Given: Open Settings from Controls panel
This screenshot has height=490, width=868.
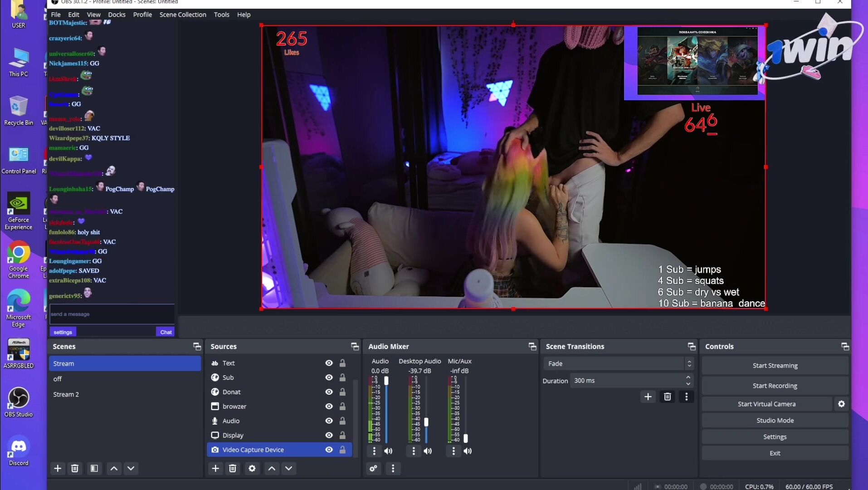Looking at the screenshot, I should tap(775, 437).
